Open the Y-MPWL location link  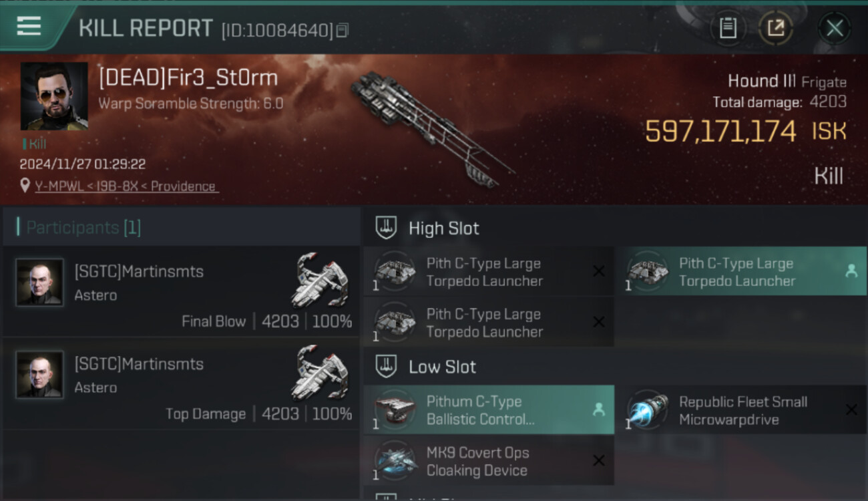pos(126,186)
